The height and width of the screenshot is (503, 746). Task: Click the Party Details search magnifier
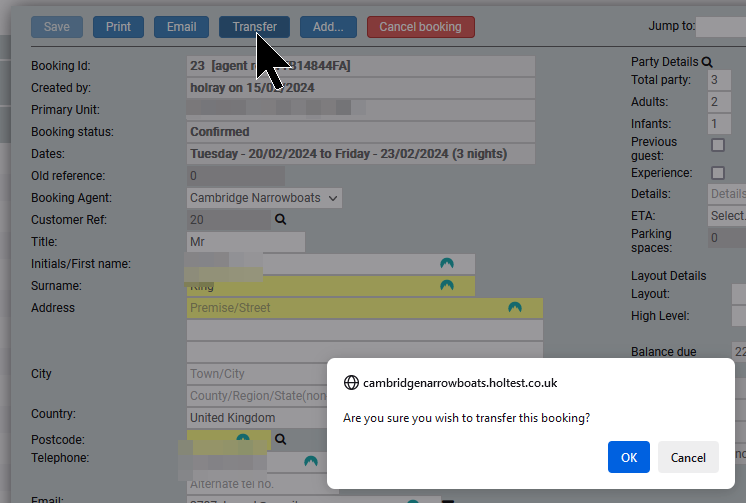pos(707,62)
